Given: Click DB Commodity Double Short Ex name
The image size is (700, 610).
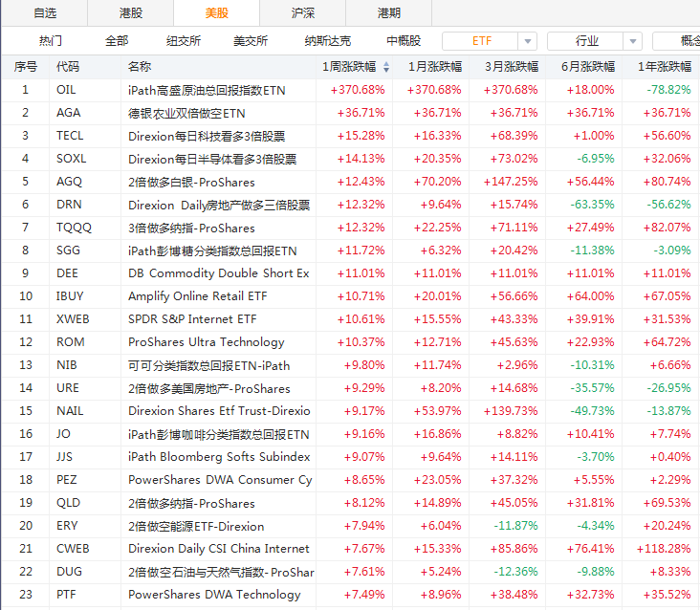Looking at the screenshot, I should [x=219, y=273].
